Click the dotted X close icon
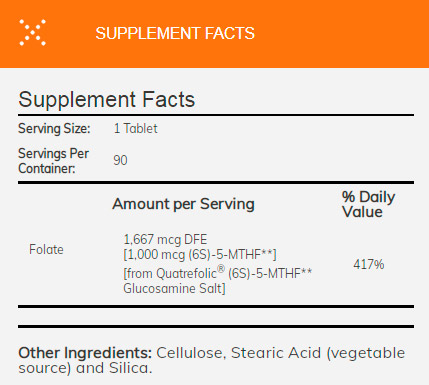429x385 pixels. tap(32, 32)
